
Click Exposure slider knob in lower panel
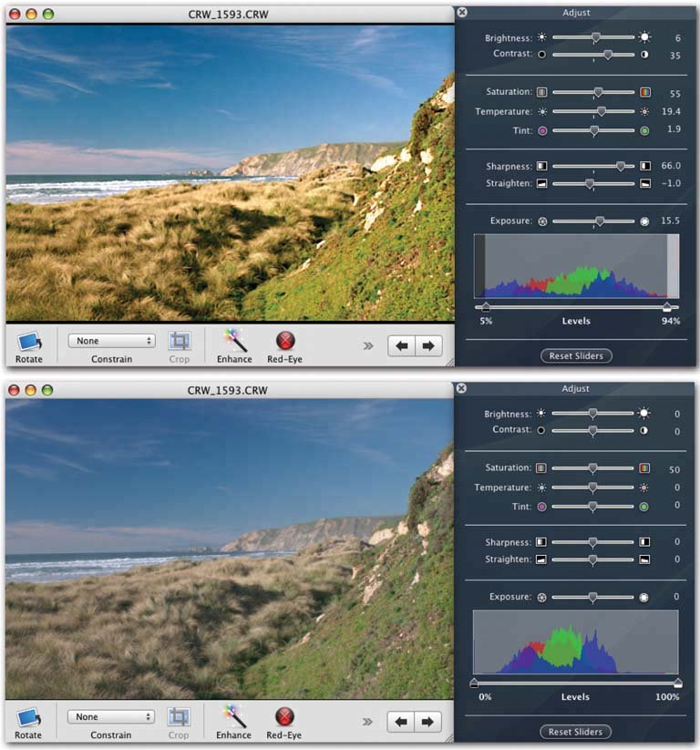pos(592,597)
